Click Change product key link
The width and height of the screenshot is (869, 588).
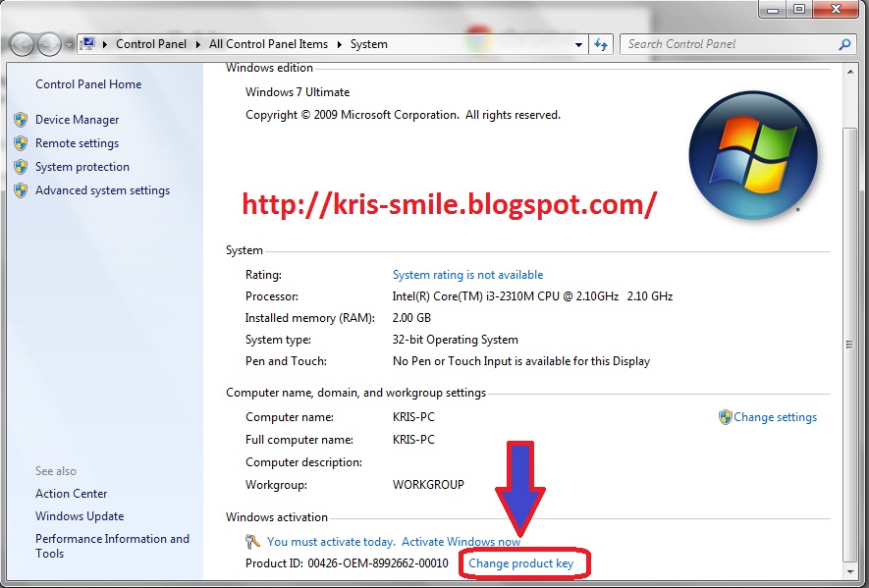coord(520,563)
